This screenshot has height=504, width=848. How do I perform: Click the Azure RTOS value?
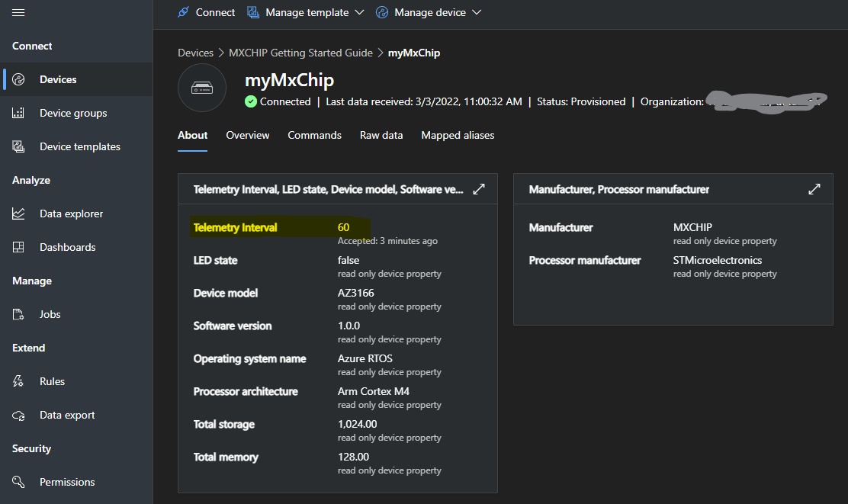coord(365,358)
